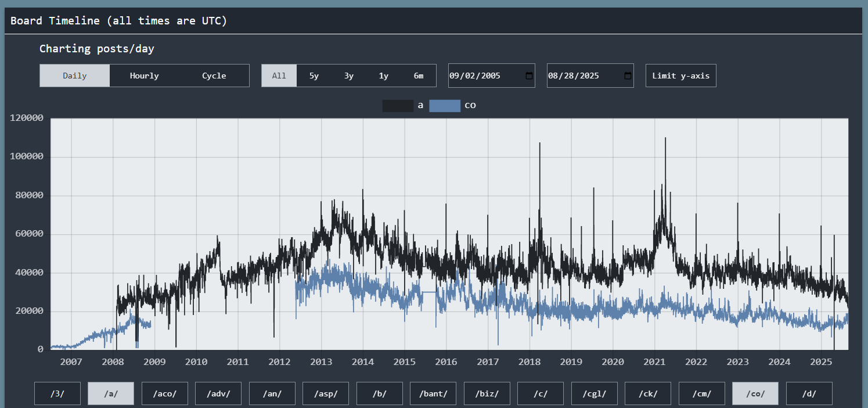Image resolution: width=868 pixels, height=408 pixels.
Task: Toggle the 'co' series legend swatch
Action: coord(445,106)
